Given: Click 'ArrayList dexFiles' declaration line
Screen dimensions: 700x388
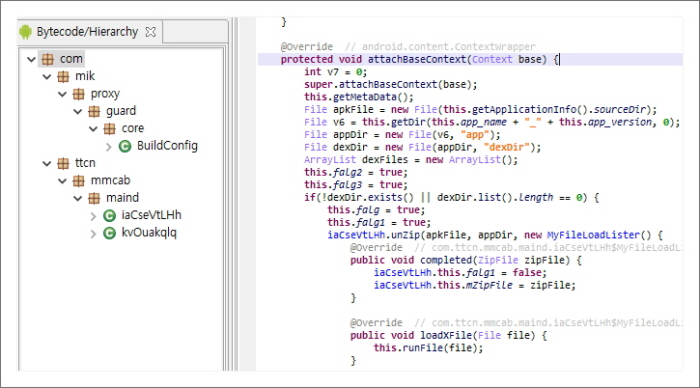Looking at the screenshot, I should pos(411,160).
